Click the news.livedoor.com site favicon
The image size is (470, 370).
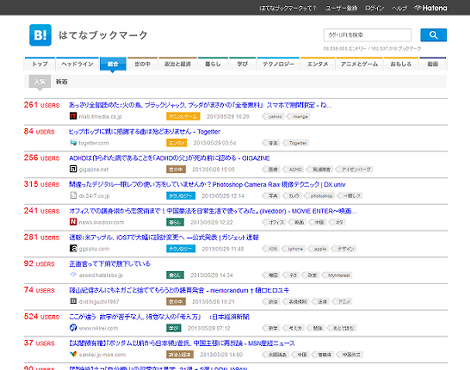tap(73, 222)
